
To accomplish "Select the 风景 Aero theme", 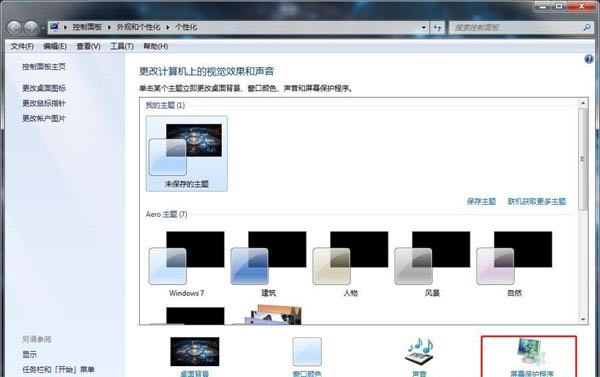I will click(432, 264).
